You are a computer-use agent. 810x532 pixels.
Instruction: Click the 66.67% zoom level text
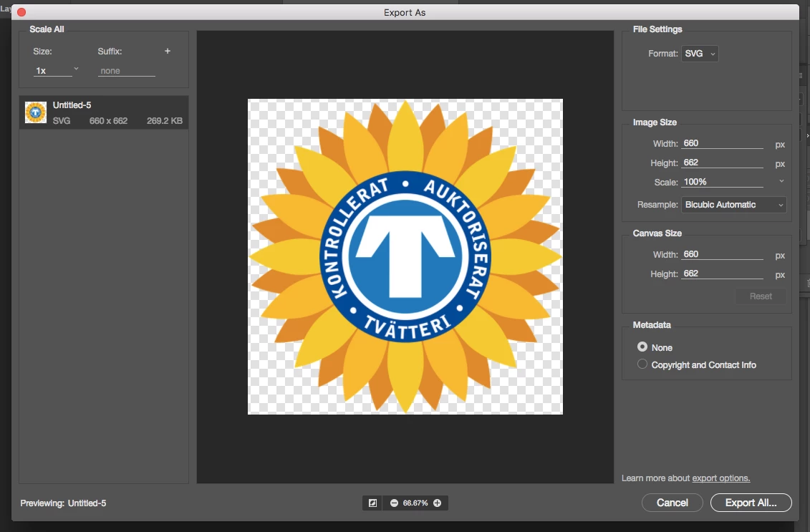coord(415,503)
